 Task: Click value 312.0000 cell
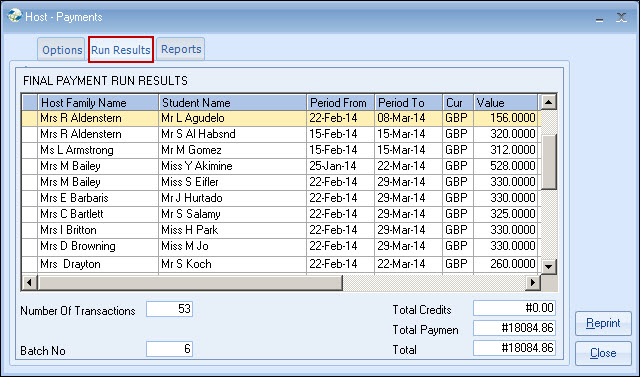[x=505, y=150]
